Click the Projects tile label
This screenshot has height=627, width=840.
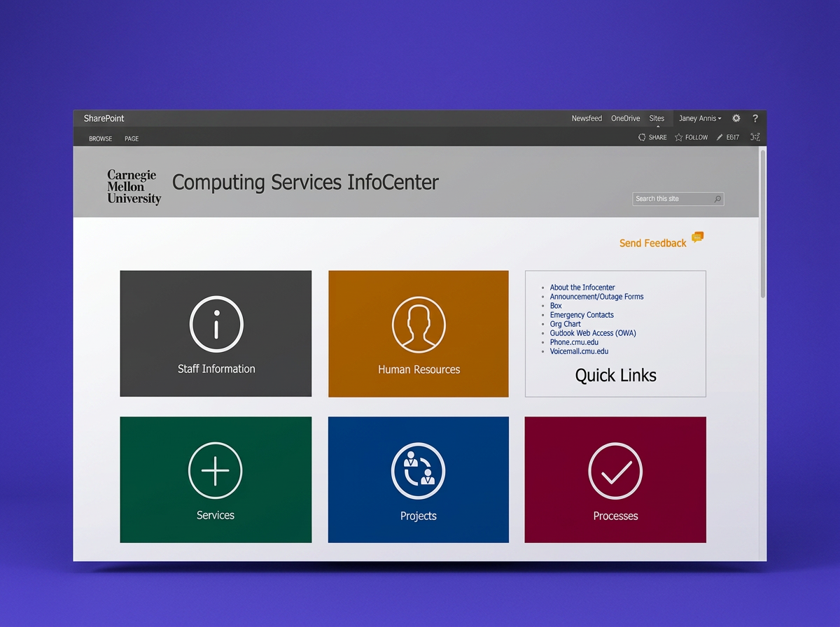point(419,516)
